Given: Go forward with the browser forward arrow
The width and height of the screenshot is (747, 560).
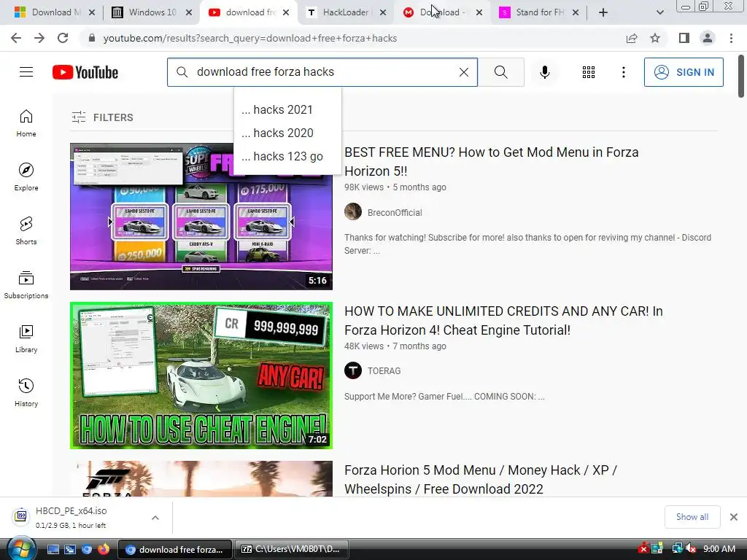Looking at the screenshot, I should coord(39,38).
